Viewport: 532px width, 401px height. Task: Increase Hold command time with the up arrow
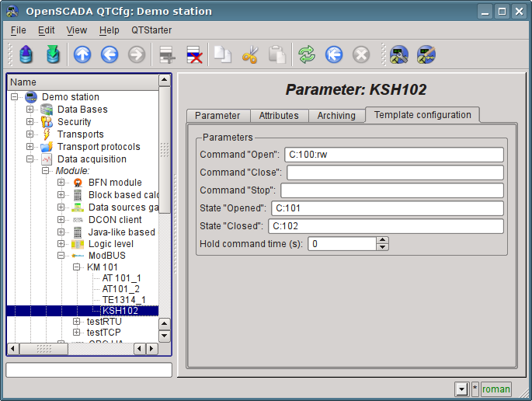click(x=382, y=240)
